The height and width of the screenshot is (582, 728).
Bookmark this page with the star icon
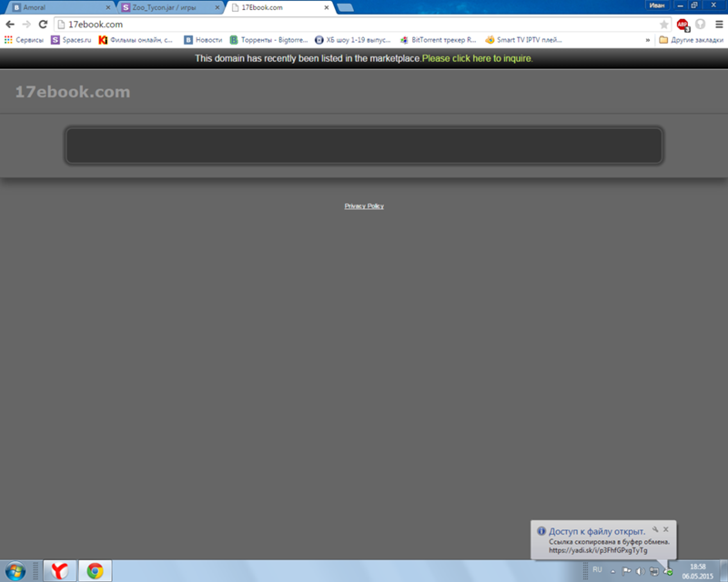coord(664,25)
